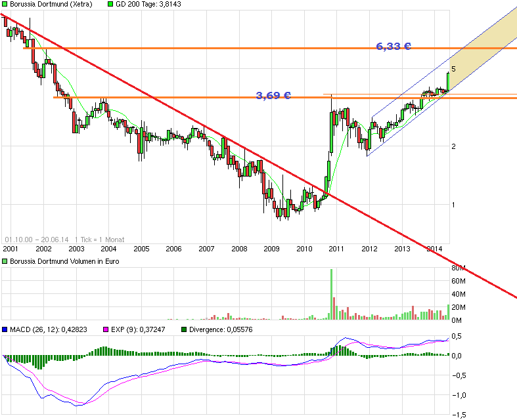Click the '1 Tick = 1 Monat' text
The width and height of the screenshot is (517, 420).
click(x=100, y=240)
